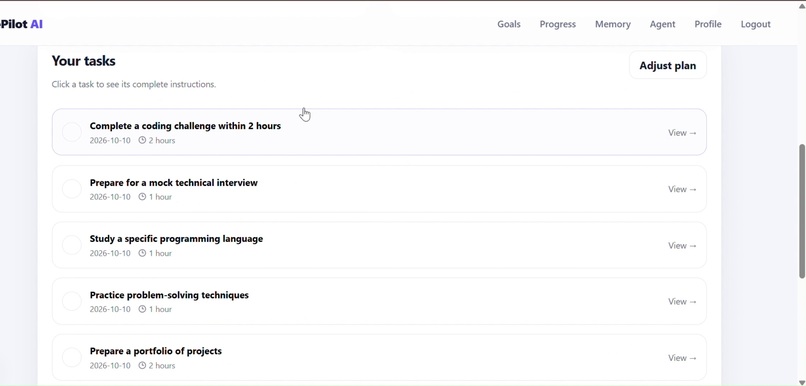
Task: Click clock icon on coding challenge task
Action: 142,140
